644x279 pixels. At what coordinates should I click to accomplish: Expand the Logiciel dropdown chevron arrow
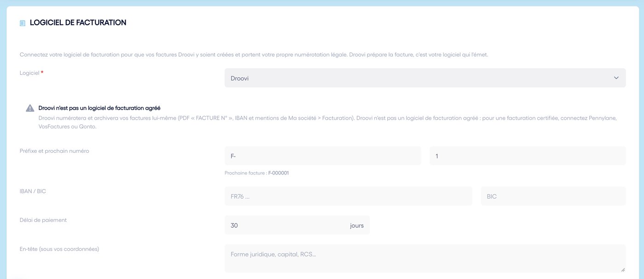click(616, 78)
